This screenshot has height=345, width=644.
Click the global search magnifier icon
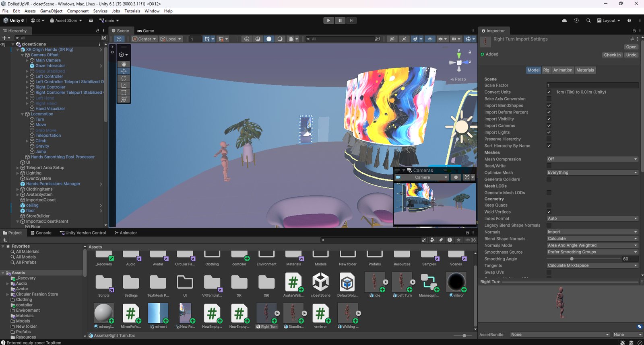pos(588,21)
